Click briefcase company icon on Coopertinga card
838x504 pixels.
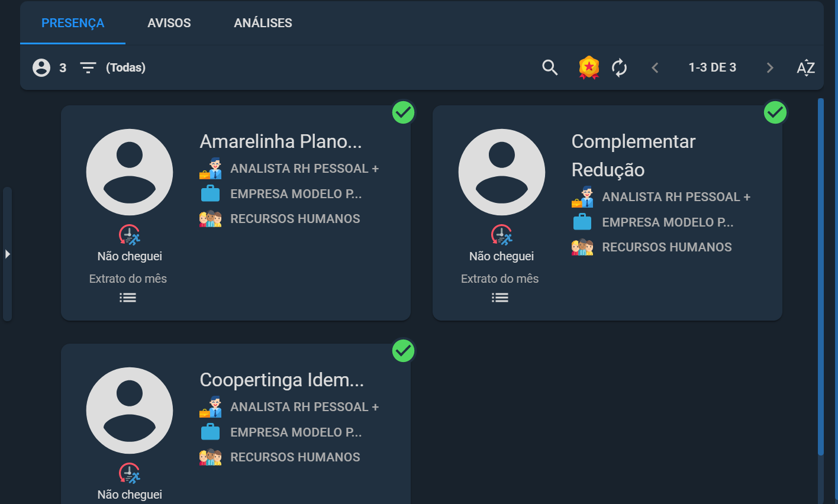coord(210,432)
